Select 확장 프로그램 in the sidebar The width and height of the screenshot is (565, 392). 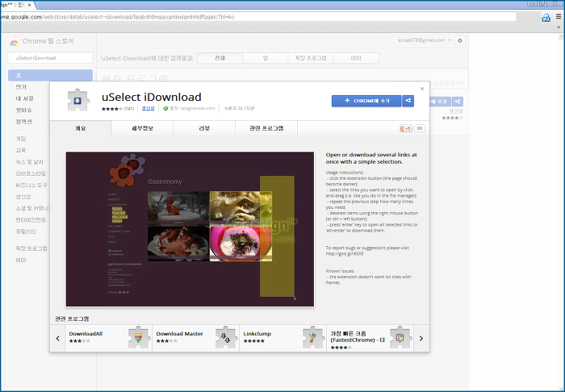(x=31, y=248)
